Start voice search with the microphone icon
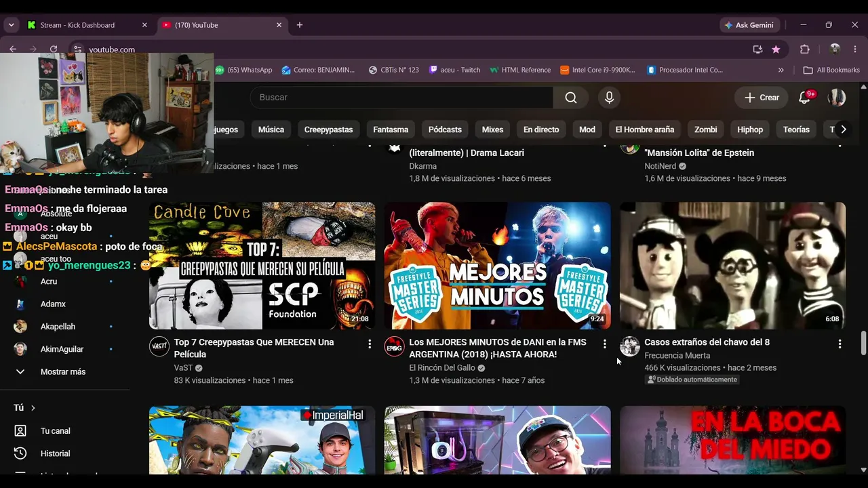The image size is (868, 488). [609, 98]
